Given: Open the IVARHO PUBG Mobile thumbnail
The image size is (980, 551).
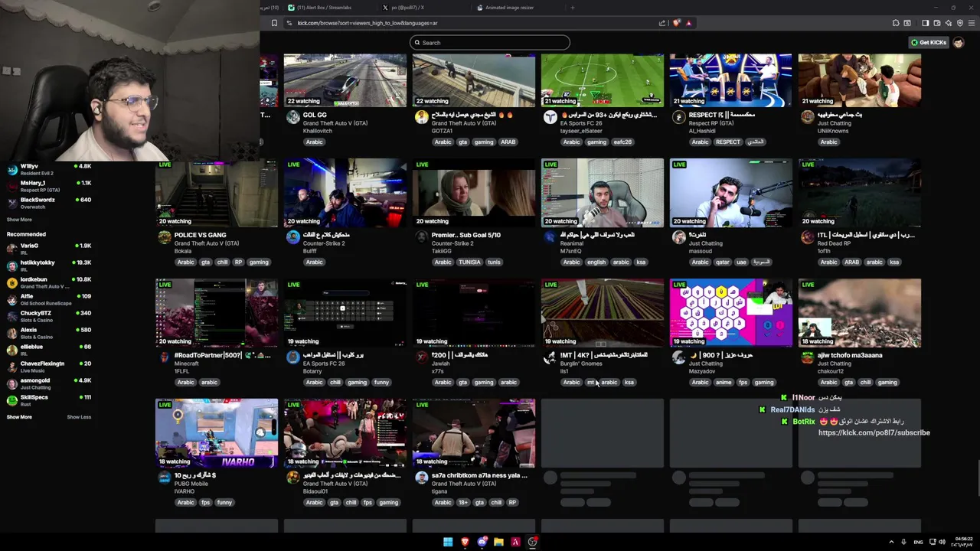Looking at the screenshot, I should coord(217,433).
